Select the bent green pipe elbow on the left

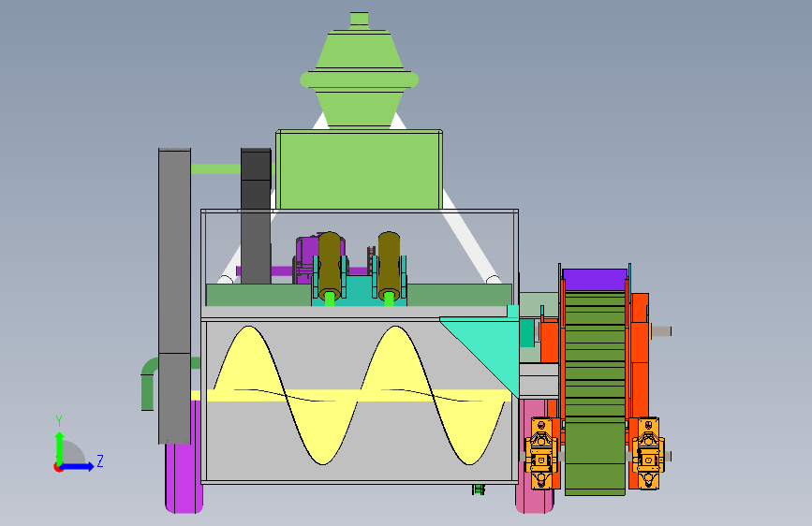point(148,383)
